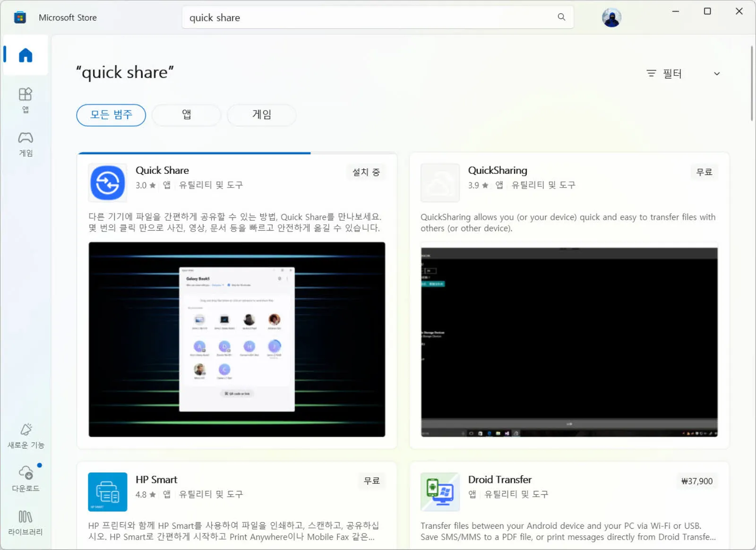The image size is (756, 550).
Task: Click the Quick Share 3.0 star rating
Action: 146,185
